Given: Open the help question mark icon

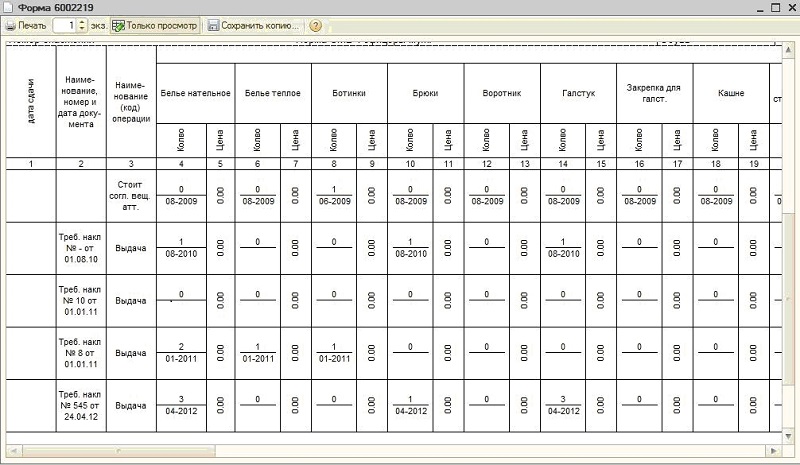Looking at the screenshot, I should [316, 25].
